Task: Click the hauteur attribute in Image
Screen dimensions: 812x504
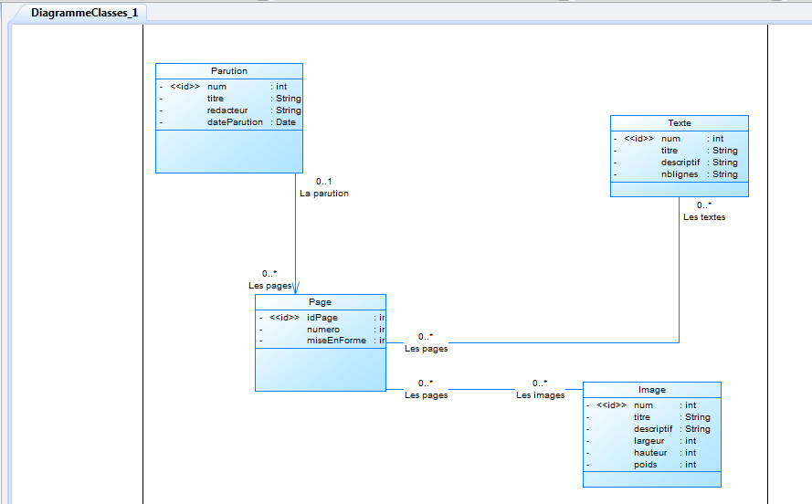Action: [x=651, y=453]
